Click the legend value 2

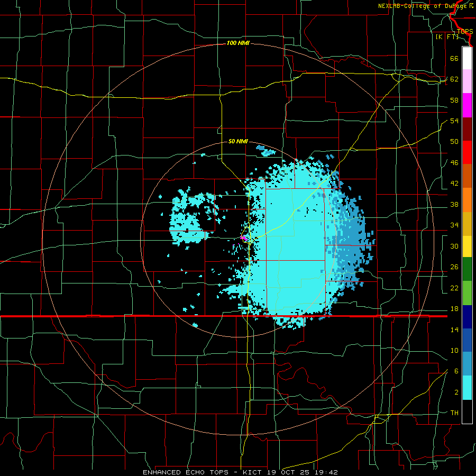pyautogui.click(x=456, y=392)
